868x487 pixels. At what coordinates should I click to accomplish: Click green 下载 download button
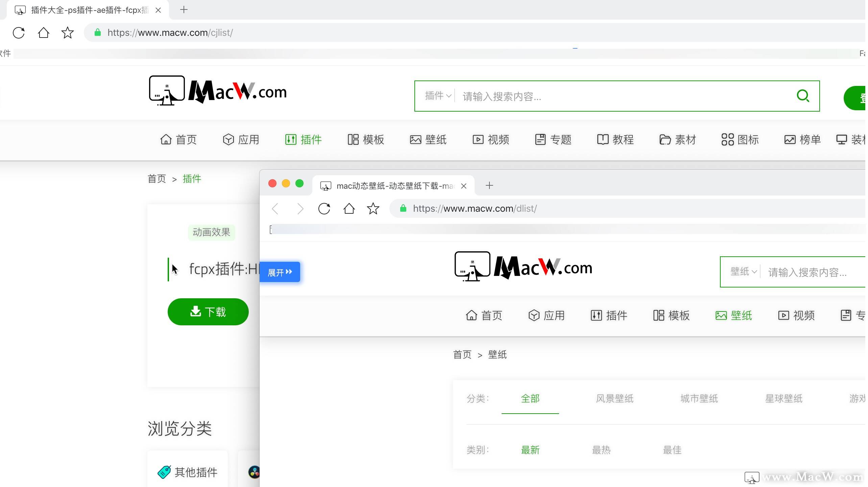coord(208,312)
